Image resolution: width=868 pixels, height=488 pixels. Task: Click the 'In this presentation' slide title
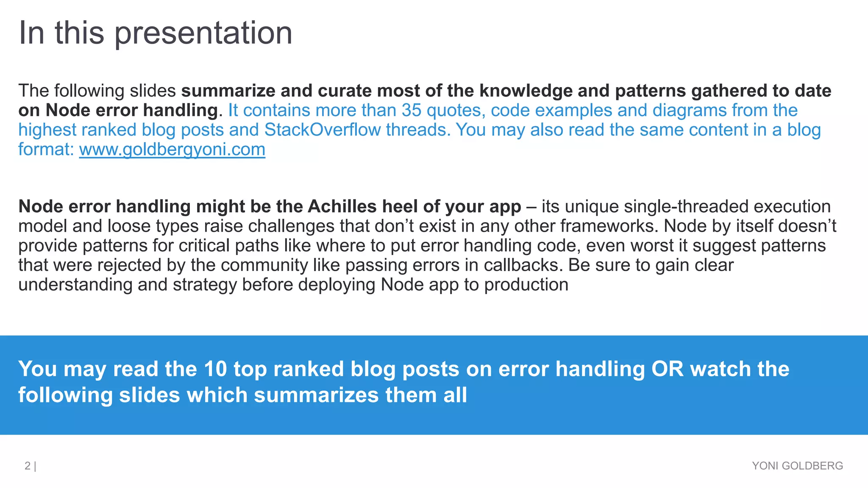(x=156, y=33)
